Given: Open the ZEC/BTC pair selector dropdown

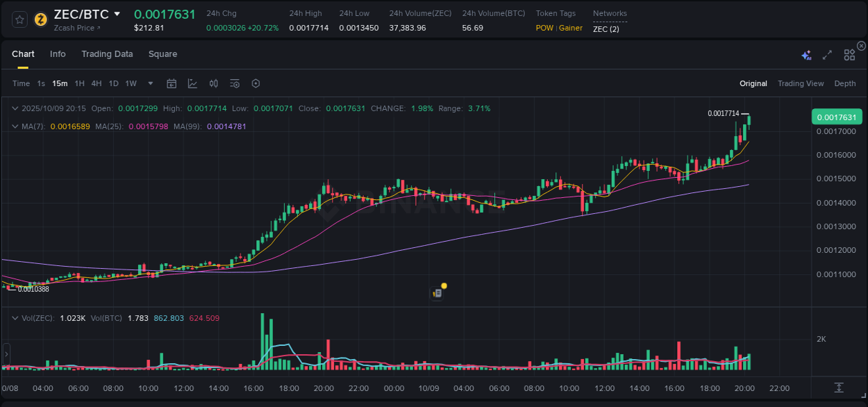Looking at the screenshot, I should pyautogui.click(x=117, y=13).
